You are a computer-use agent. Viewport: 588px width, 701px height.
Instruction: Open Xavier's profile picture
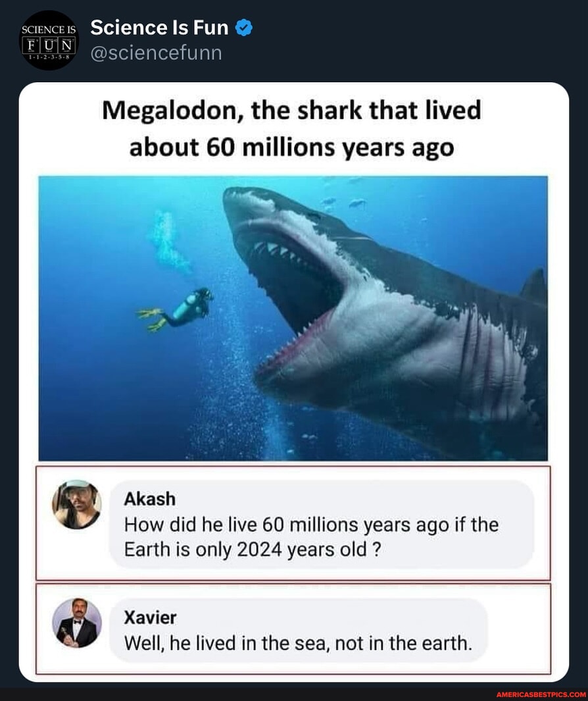[x=78, y=623]
